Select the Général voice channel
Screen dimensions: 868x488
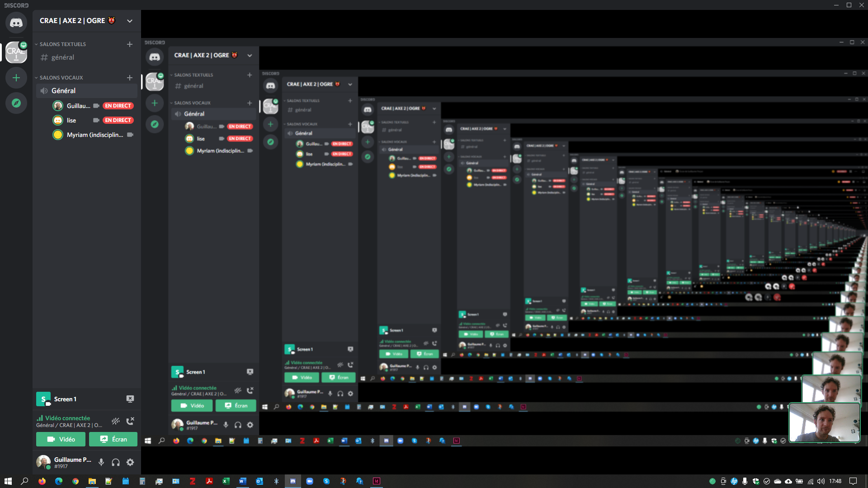coord(63,91)
